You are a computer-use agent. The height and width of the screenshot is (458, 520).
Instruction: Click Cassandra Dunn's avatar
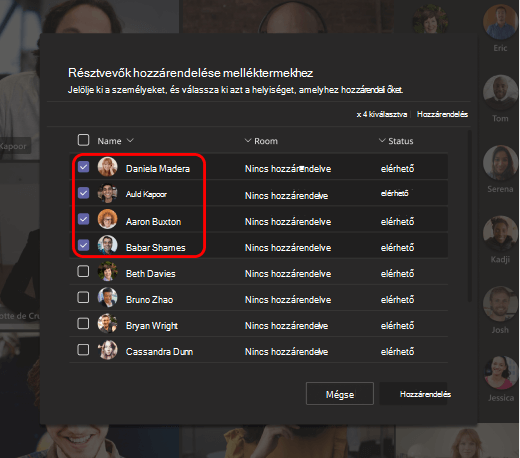107,350
